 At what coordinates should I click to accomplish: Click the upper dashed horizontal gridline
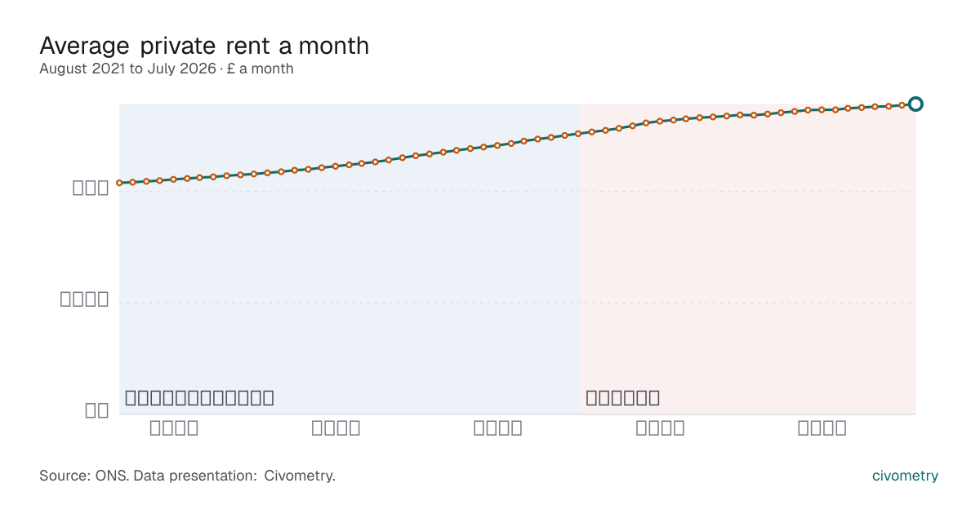[x=517, y=192]
